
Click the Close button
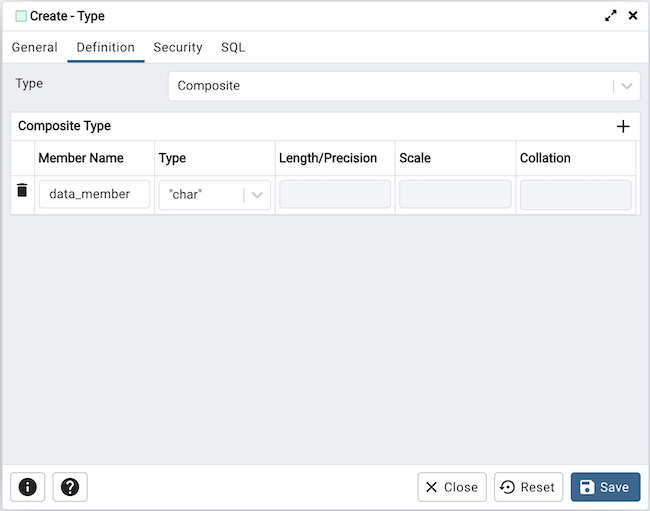(452, 487)
